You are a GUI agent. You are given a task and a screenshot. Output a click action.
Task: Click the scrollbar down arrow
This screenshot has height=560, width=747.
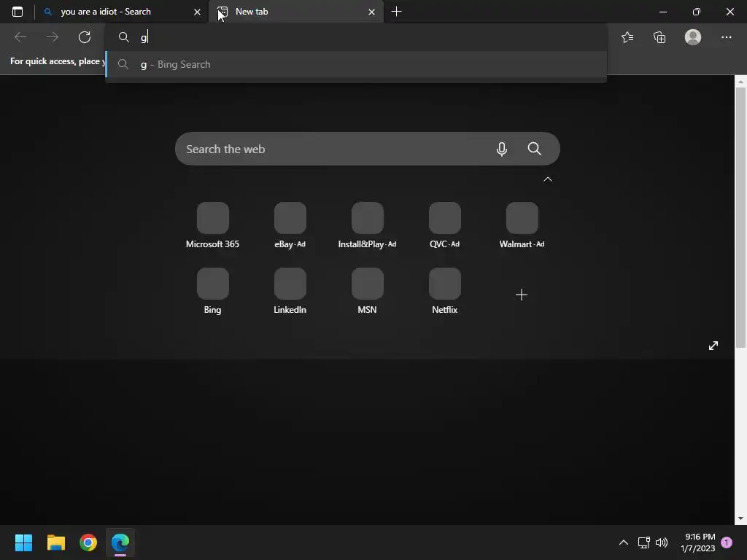pos(740,518)
